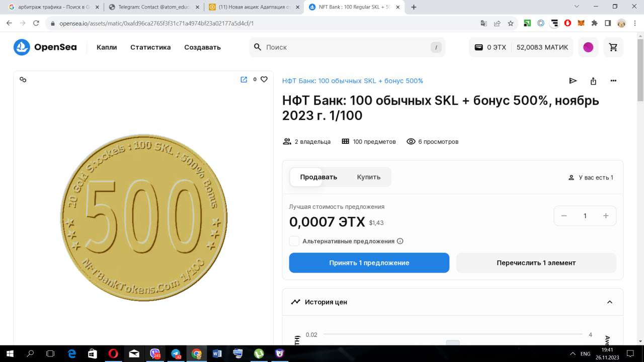
Task: Click the purple profile avatar
Action: (588, 47)
